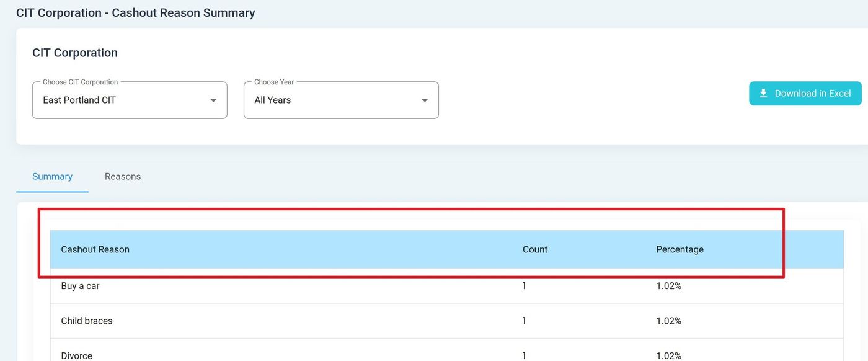Expand the Choose CIT Corporation dropdown arrow
This screenshot has width=868, height=361.
pos(213,100)
